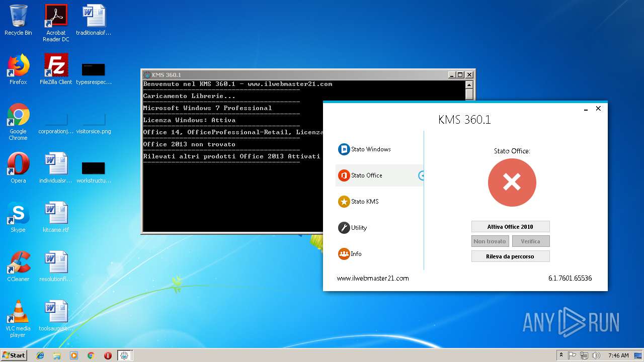Select the Opera desktop icon

point(18,168)
